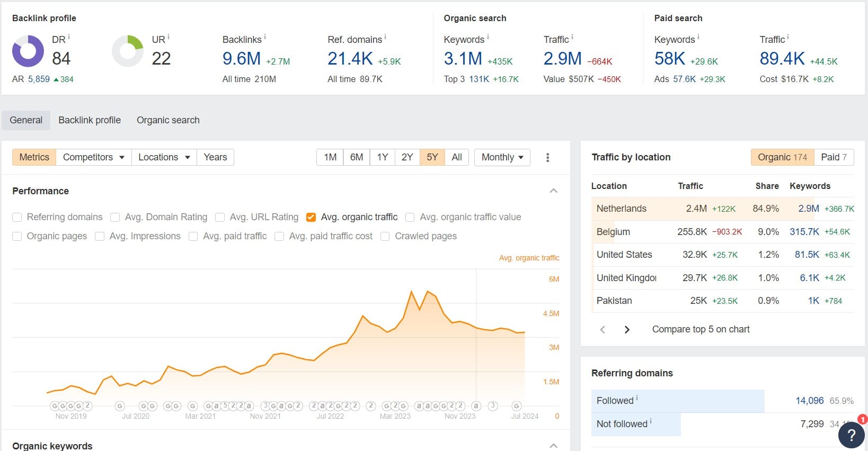Click the DR donut chart icon
The width and height of the screenshot is (868, 451).
(28, 51)
